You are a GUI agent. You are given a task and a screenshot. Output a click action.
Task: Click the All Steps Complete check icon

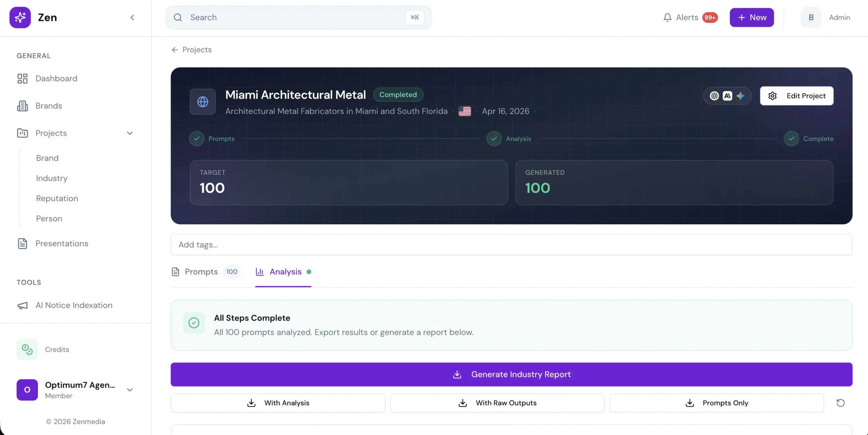point(194,323)
